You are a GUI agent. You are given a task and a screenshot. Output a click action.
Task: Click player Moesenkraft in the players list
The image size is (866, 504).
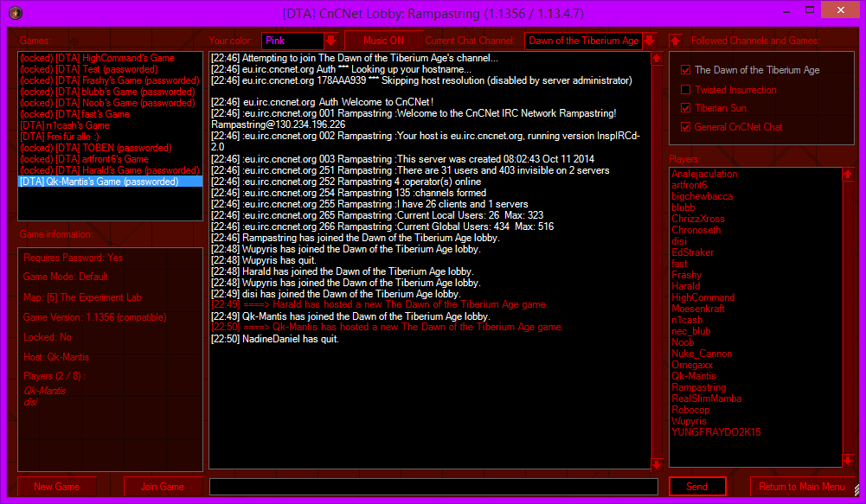tap(697, 309)
